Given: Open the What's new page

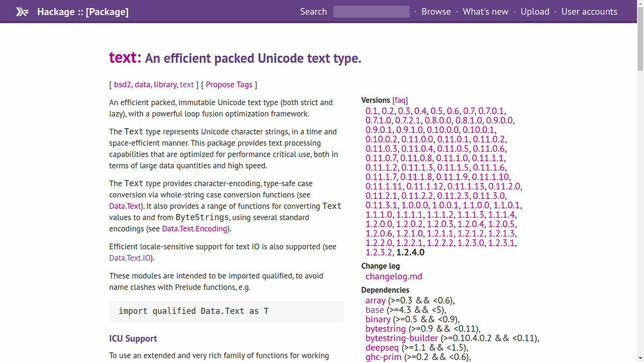Looking at the screenshot, I should [x=485, y=11].
